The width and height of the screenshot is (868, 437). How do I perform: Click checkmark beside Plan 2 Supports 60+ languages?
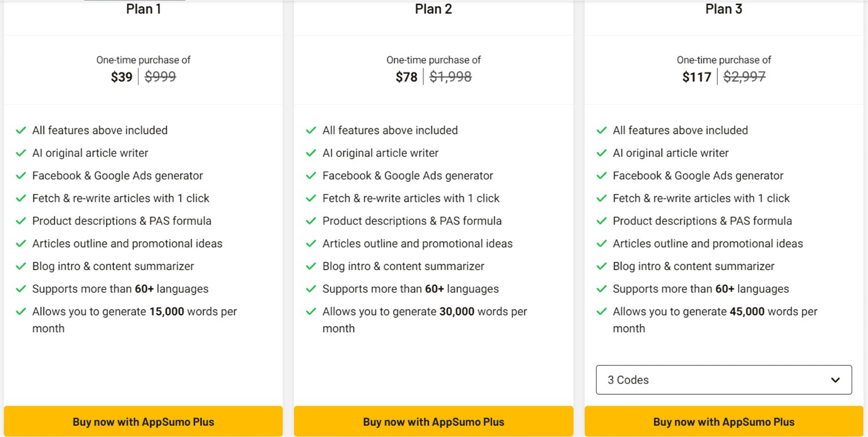coord(311,289)
